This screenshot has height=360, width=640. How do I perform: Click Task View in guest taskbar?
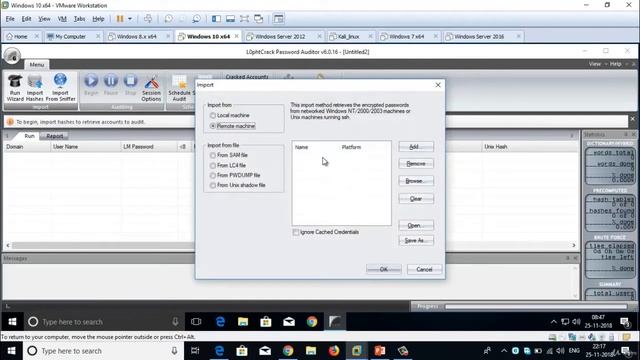(196, 322)
